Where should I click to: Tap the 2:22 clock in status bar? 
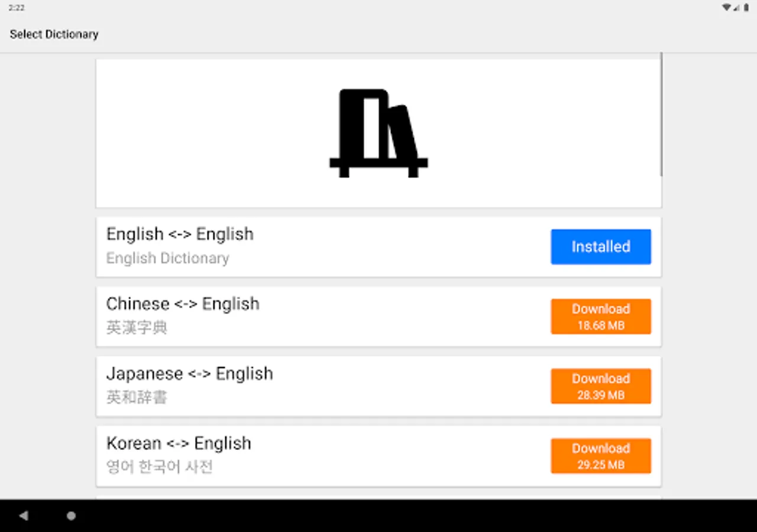(17, 8)
